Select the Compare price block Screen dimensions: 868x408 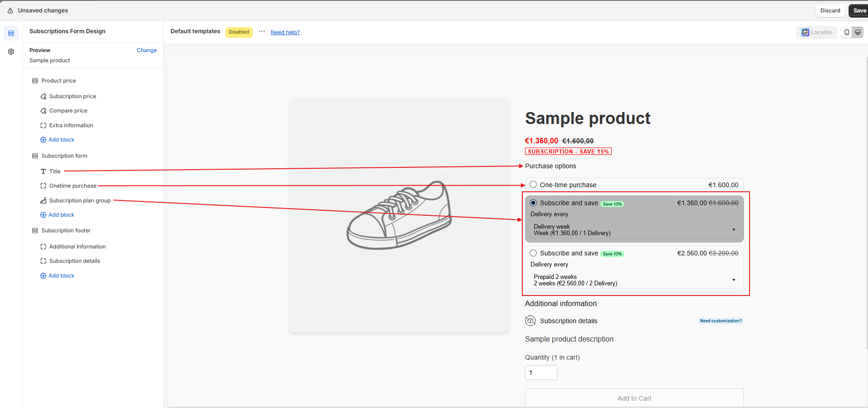pyautogui.click(x=68, y=111)
